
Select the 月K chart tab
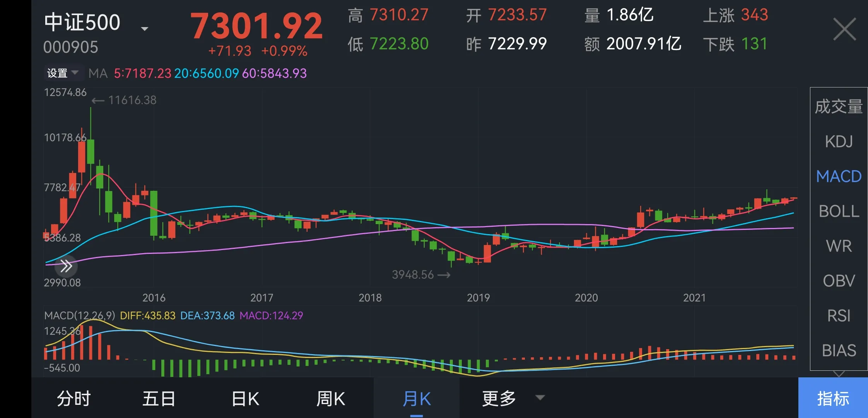pyautogui.click(x=417, y=398)
